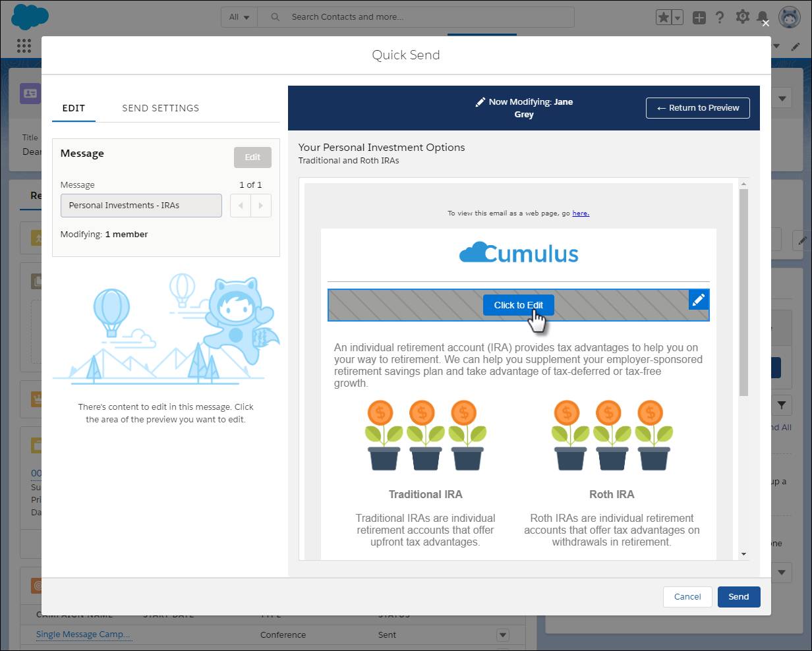Click the email preview vertical scrollbar thumb
Image resolution: width=812 pixels, height=651 pixels.
tap(743, 293)
